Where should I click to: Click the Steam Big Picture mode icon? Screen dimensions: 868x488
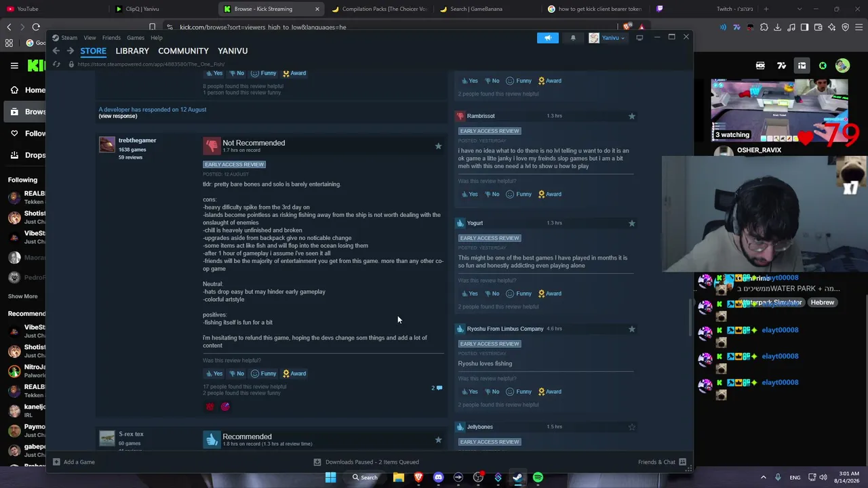click(639, 38)
